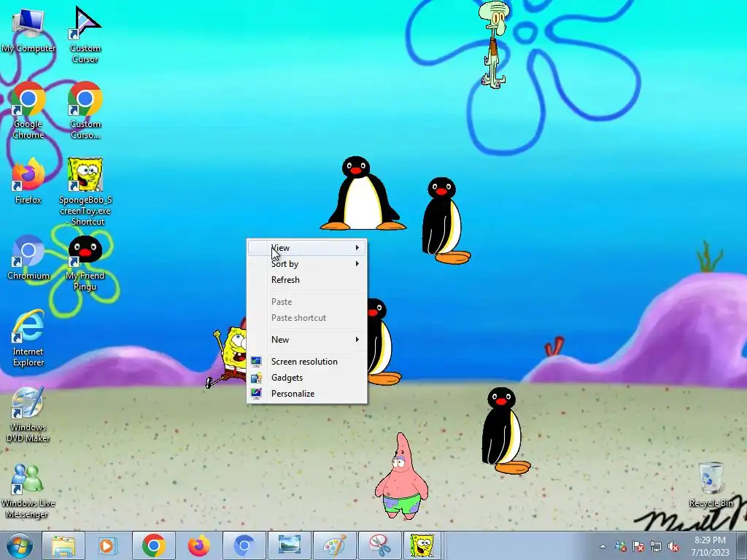Select the SpongeBob_ScreenToy.exe shortcut icon

[x=85, y=192]
